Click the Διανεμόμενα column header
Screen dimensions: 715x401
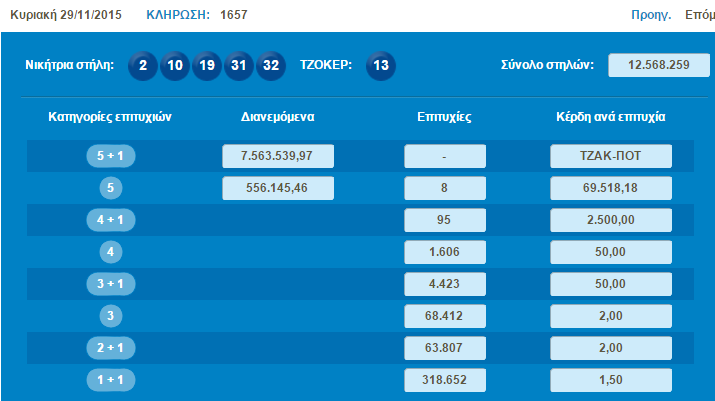tap(278, 117)
